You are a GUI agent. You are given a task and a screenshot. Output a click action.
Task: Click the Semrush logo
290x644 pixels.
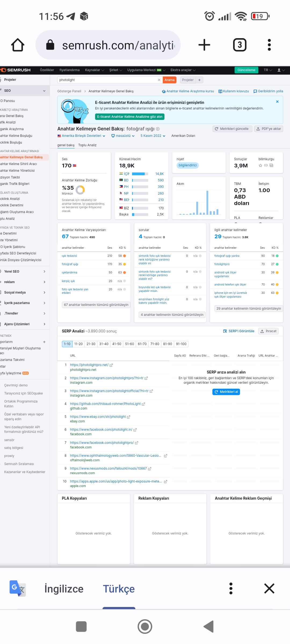pos(15,70)
